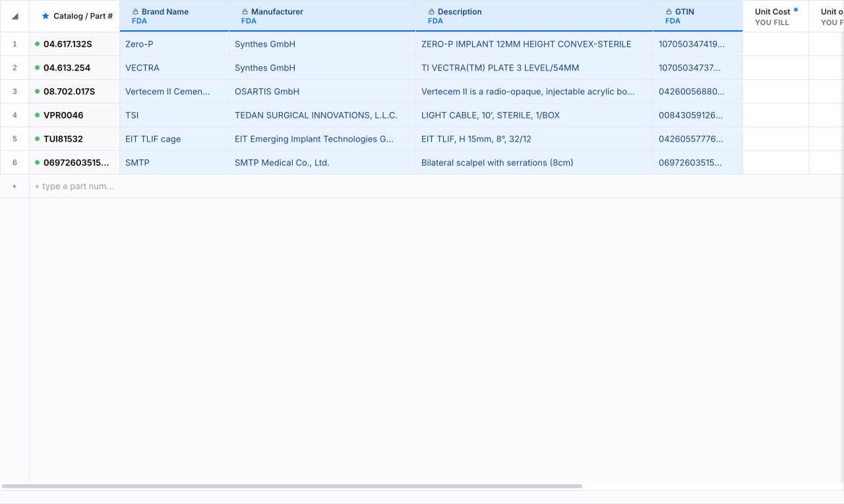Select row number 4

click(x=15, y=115)
